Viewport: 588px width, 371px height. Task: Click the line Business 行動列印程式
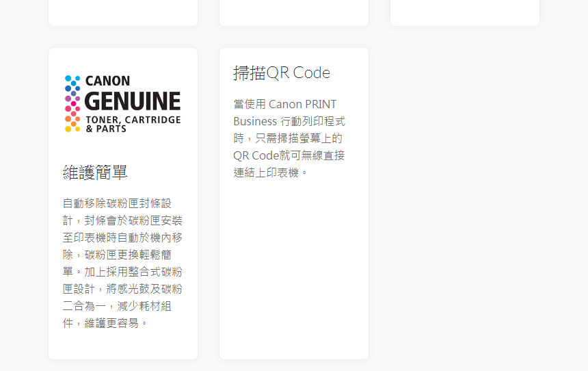point(289,121)
